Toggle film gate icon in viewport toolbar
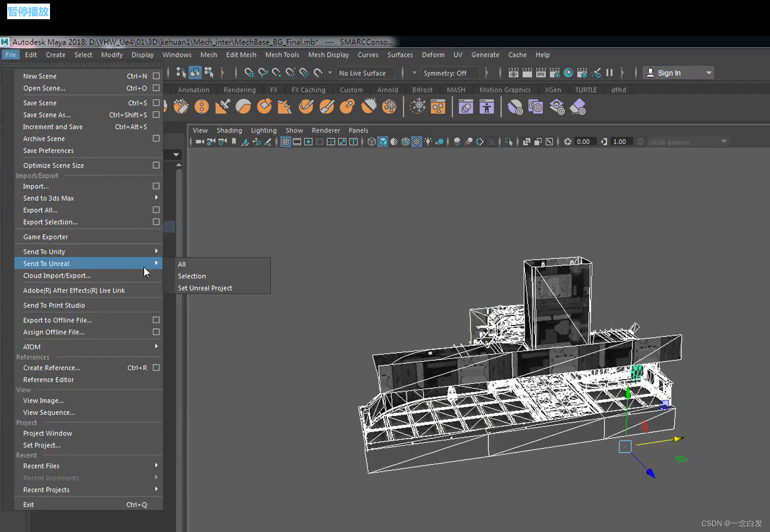The width and height of the screenshot is (770, 532). point(297,142)
